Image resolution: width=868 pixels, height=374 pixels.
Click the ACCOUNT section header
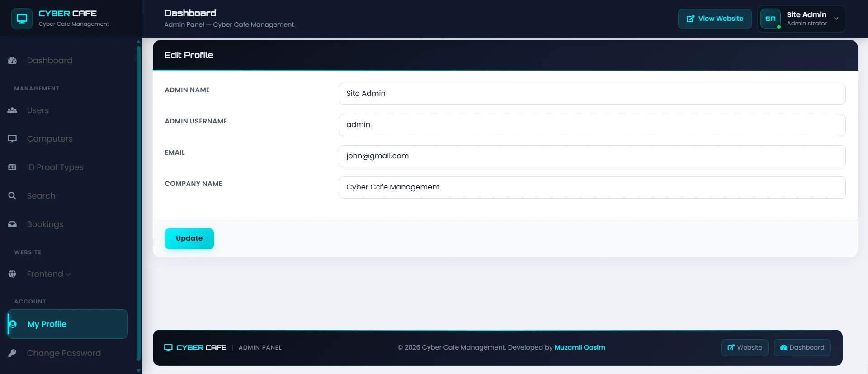tap(30, 302)
